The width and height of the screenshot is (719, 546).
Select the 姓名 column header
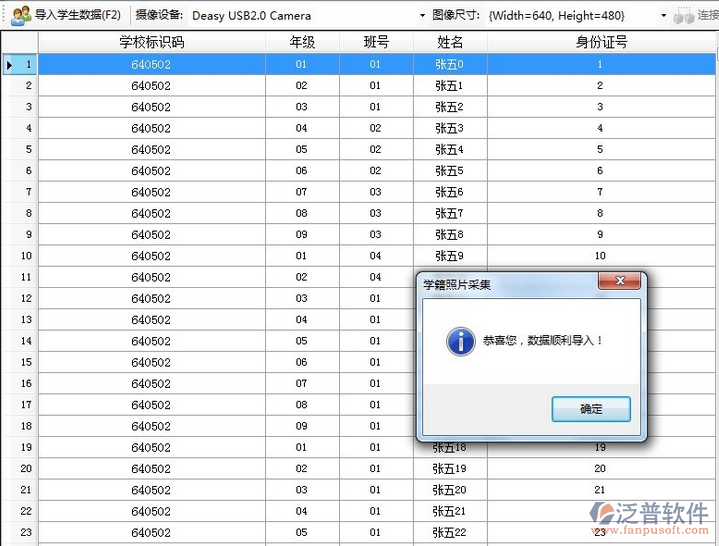(x=450, y=42)
